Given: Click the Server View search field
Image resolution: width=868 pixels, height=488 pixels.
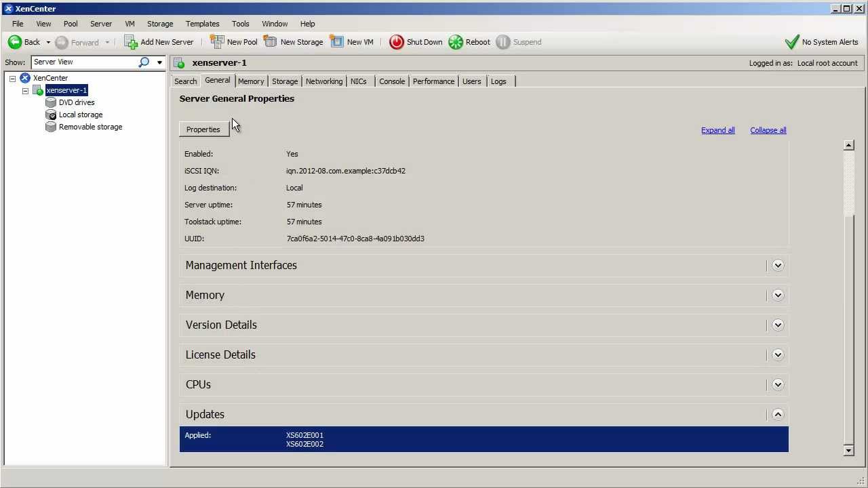Looking at the screenshot, I should (83, 62).
